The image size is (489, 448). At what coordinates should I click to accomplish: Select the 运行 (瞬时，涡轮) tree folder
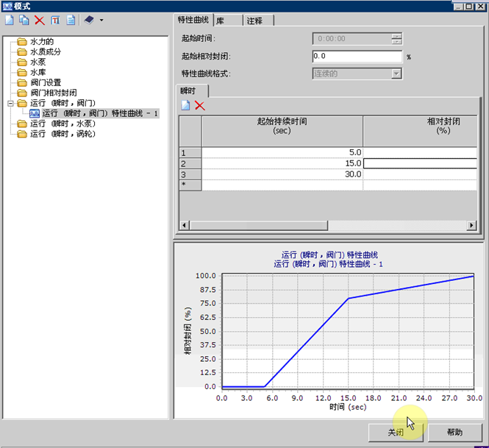(x=63, y=135)
